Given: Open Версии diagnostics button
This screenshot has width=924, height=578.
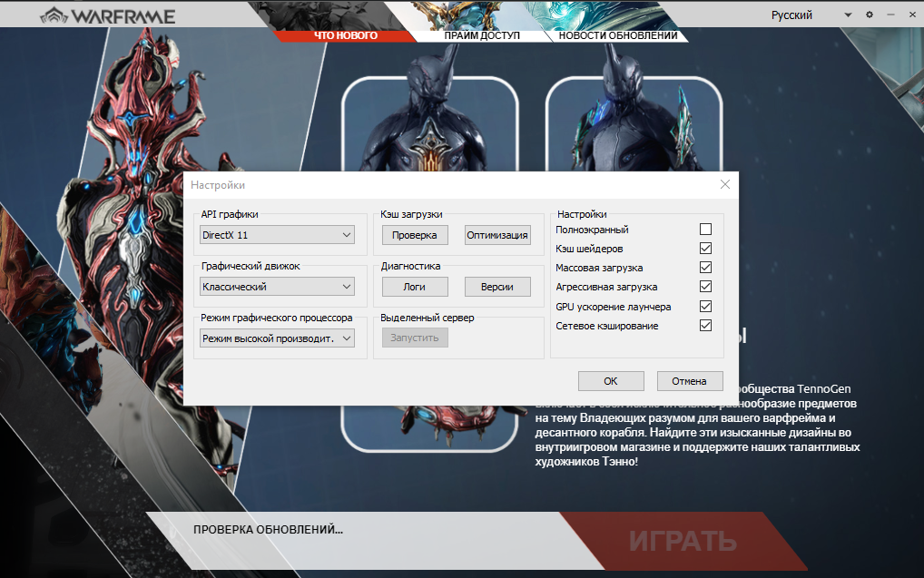Looking at the screenshot, I should tap(497, 287).
